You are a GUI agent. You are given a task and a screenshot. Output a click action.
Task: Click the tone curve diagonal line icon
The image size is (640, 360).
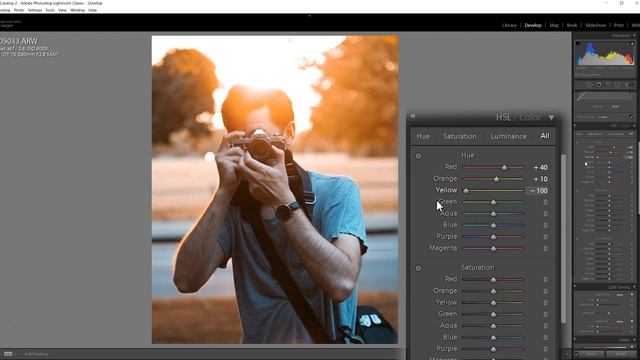click(x=581, y=96)
